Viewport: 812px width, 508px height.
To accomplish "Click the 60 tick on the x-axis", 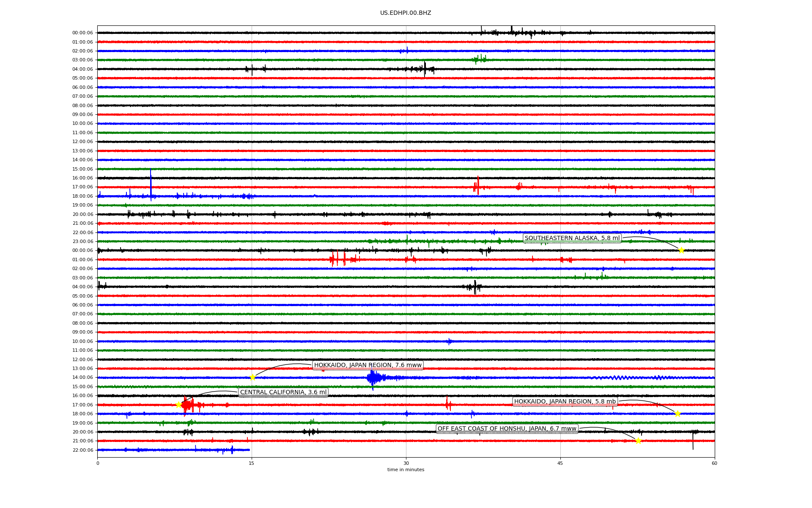I will click(x=714, y=463).
